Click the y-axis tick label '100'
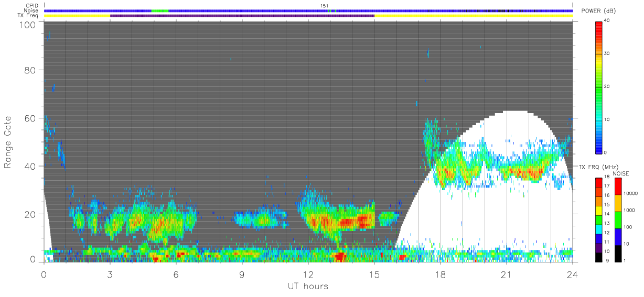 tap(28, 25)
